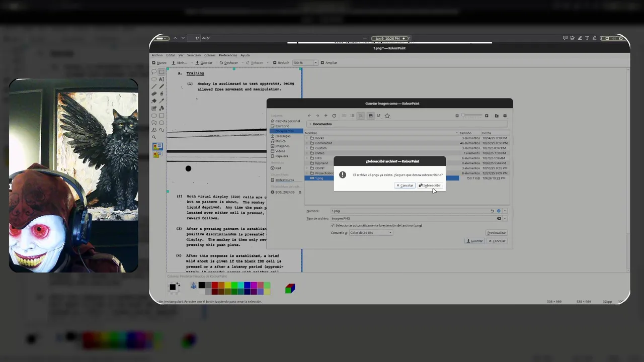The image size is (644, 362).
Task: Select Carpeta personal in places sidebar
Action: coord(285,121)
